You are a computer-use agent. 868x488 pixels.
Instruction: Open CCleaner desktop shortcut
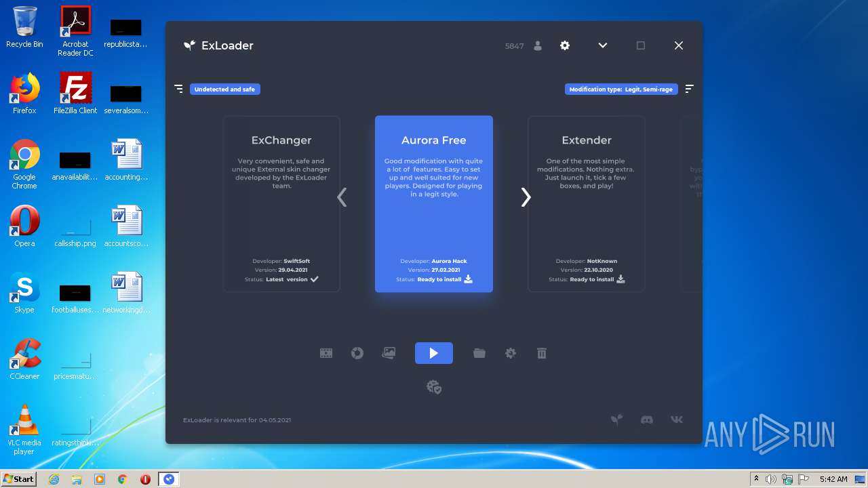[x=24, y=359]
